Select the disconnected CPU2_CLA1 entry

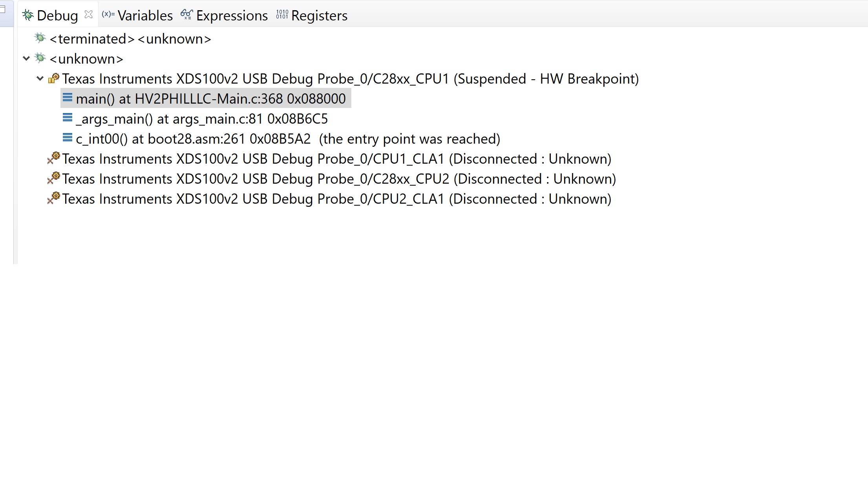pyautogui.click(x=336, y=199)
